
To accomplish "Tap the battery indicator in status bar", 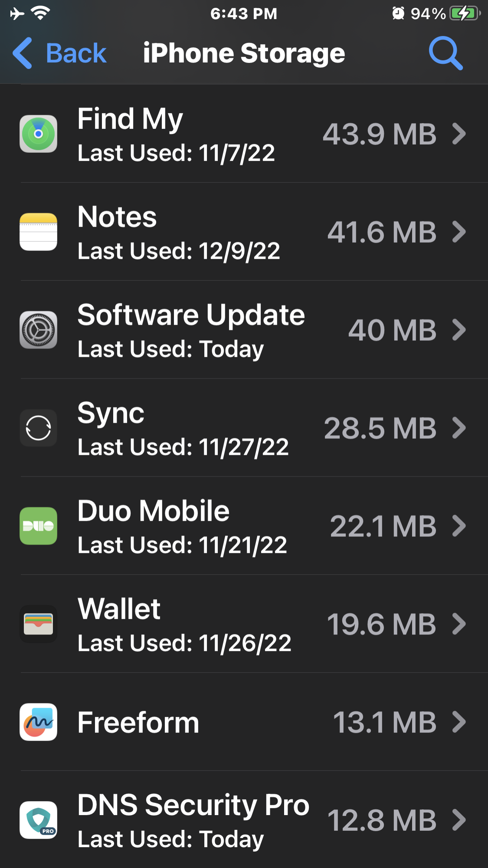I will point(465,13).
